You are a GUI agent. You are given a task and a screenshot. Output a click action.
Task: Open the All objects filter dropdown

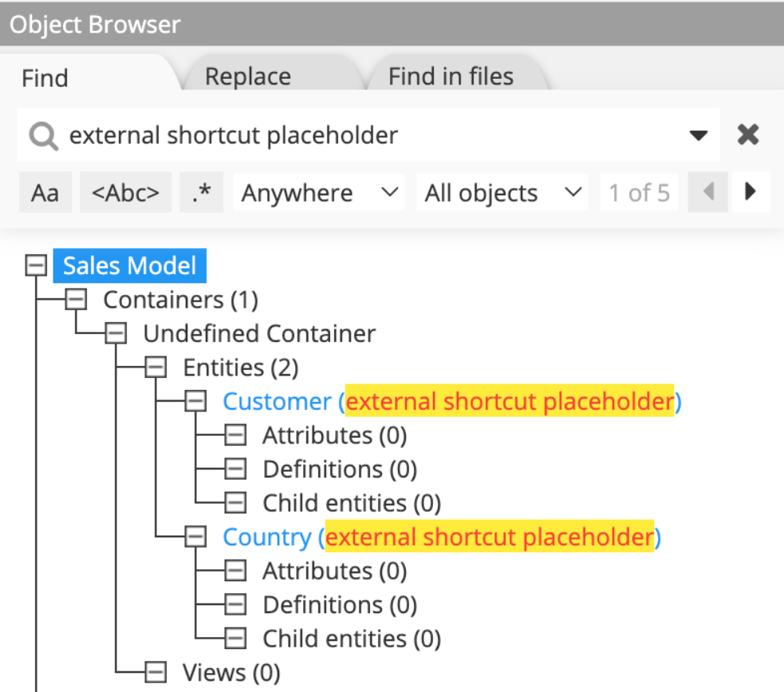(502, 191)
